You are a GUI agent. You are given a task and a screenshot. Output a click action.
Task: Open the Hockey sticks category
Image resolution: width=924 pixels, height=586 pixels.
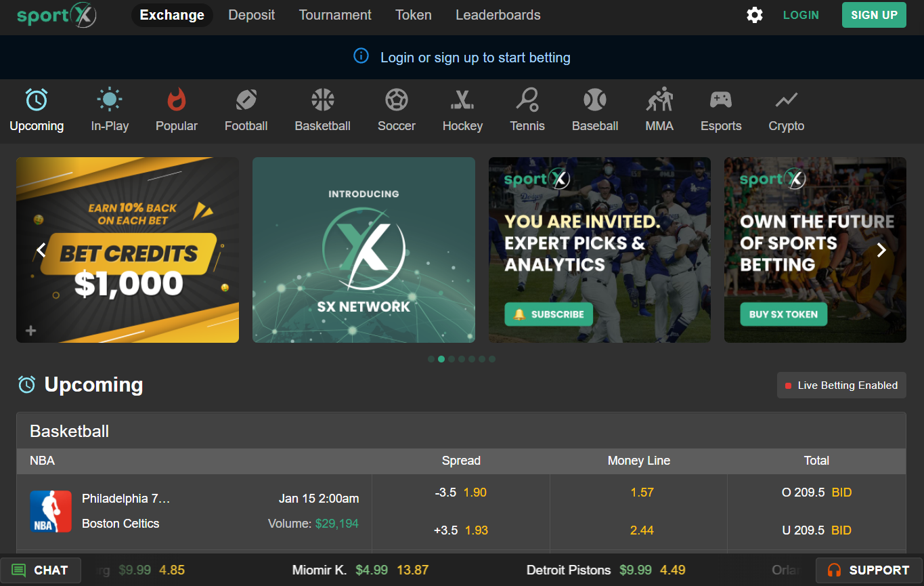point(463,110)
